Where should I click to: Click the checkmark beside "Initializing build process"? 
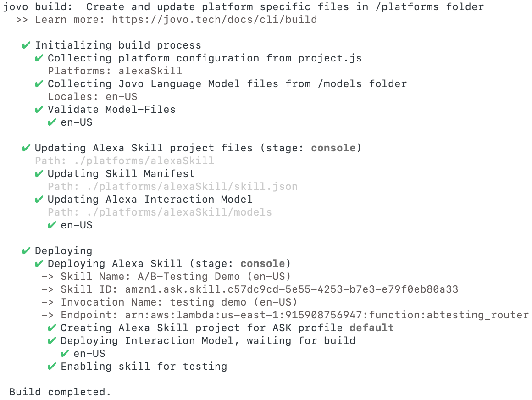click(x=26, y=45)
